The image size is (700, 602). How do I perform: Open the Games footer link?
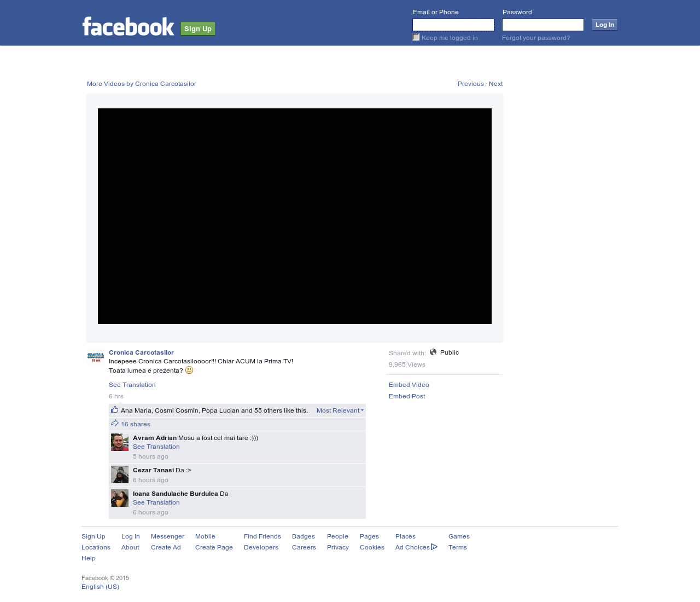(459, 536)
